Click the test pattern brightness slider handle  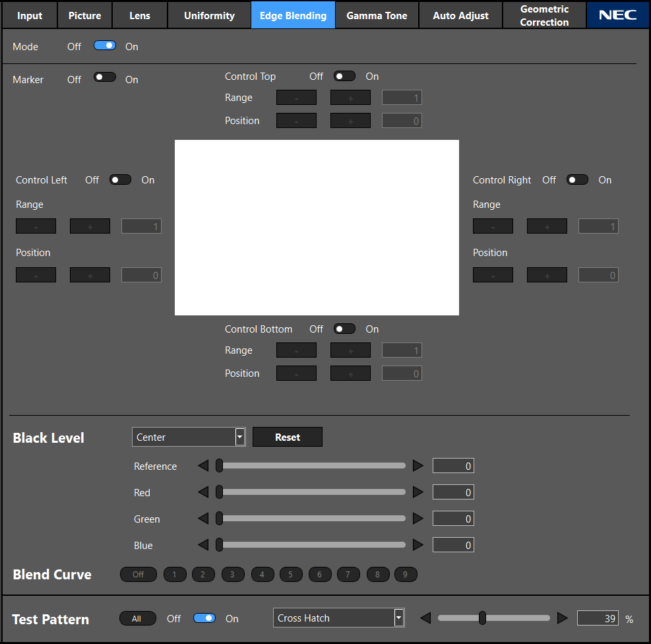(x=482, y=618)
